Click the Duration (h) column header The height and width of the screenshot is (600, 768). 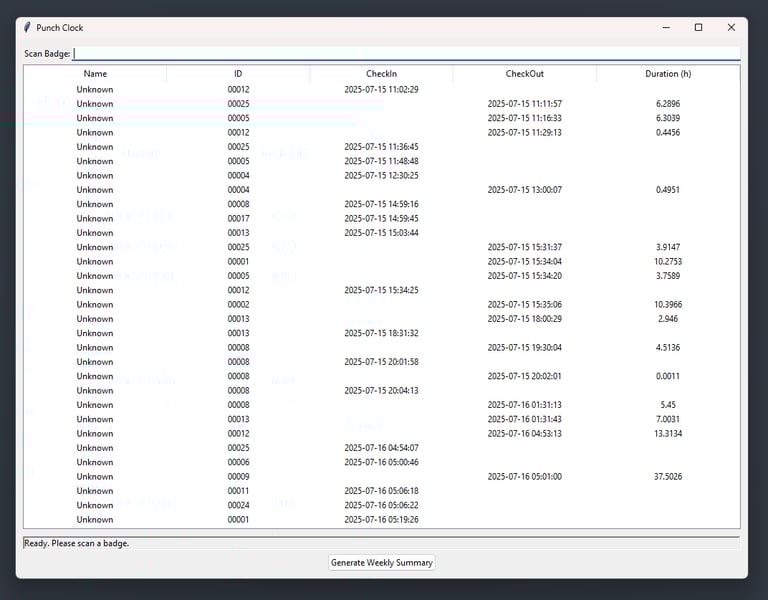click(x=668, y=74)
